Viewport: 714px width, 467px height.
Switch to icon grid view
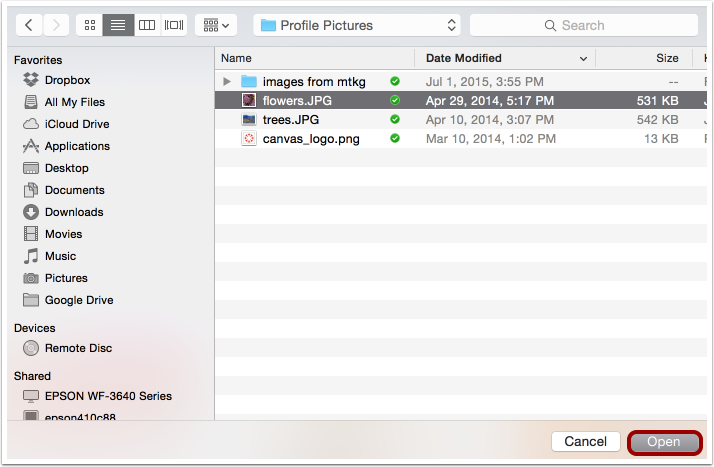(x=90, y=25)
